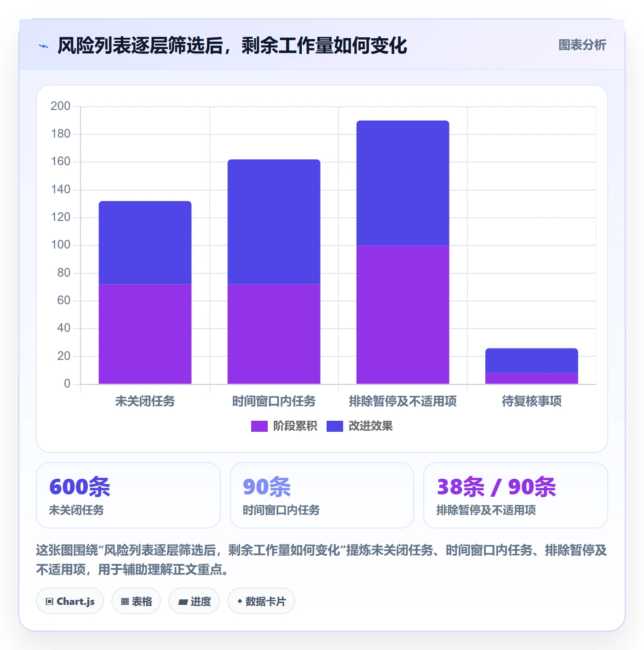Image resolution: width=644 pixels, height=650 pixels.
Task: Click the square icon in Chart.js tag
Action: click(x=50, y=602)
